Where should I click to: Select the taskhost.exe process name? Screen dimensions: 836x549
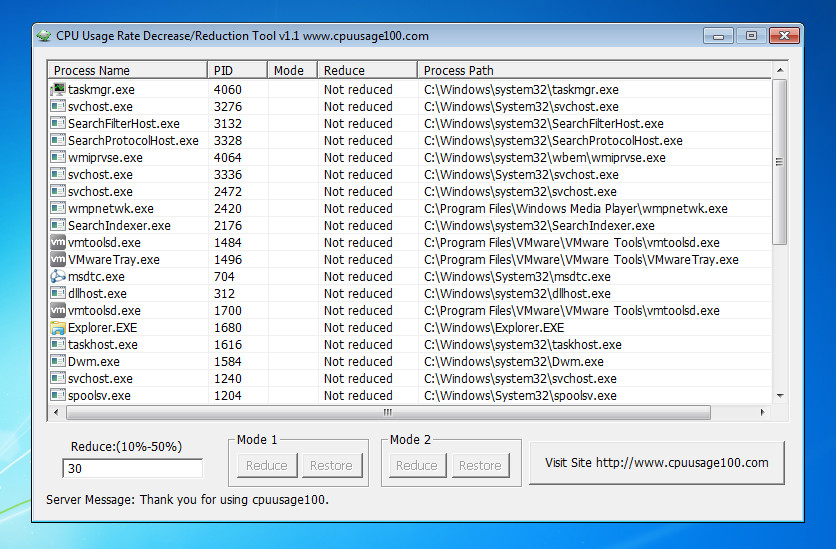(102, 345)
